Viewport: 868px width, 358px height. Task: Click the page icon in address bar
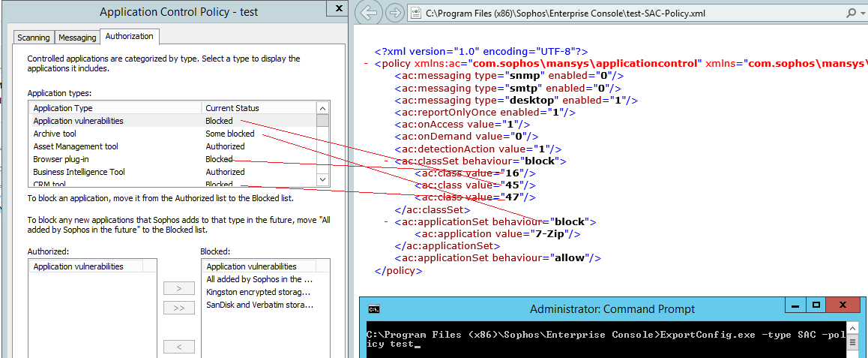pyautogui.click(x=415, y=13)
